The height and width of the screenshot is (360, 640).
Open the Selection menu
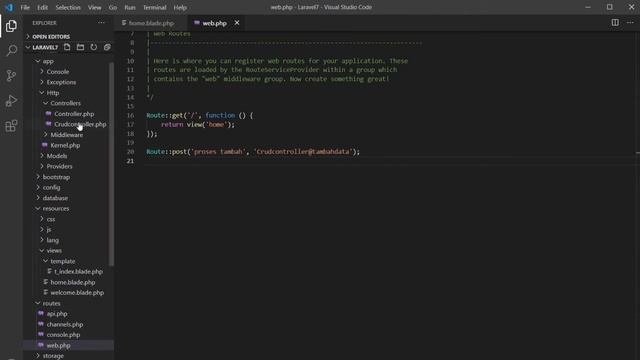68,7
